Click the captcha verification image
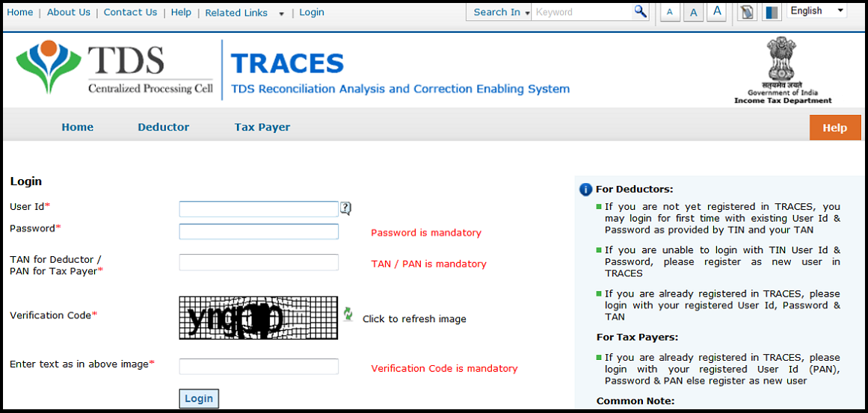Viewport: 868px width, 413px height. [259, 318]
